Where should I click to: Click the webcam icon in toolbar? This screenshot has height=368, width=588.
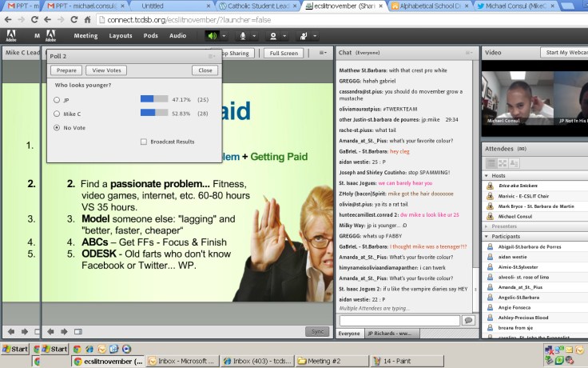click(x=273, y=36)
